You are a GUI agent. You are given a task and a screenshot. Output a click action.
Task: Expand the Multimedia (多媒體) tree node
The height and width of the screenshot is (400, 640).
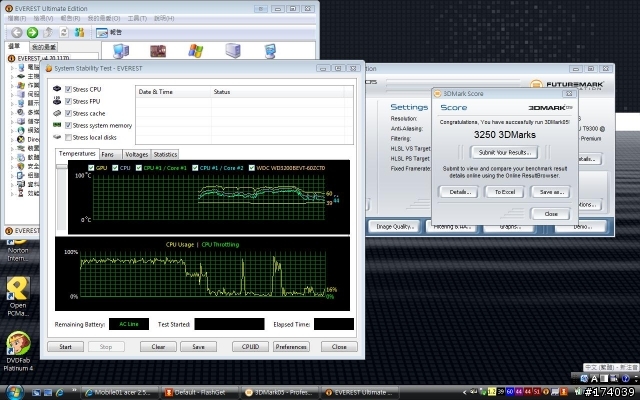[x=12, y=112]
